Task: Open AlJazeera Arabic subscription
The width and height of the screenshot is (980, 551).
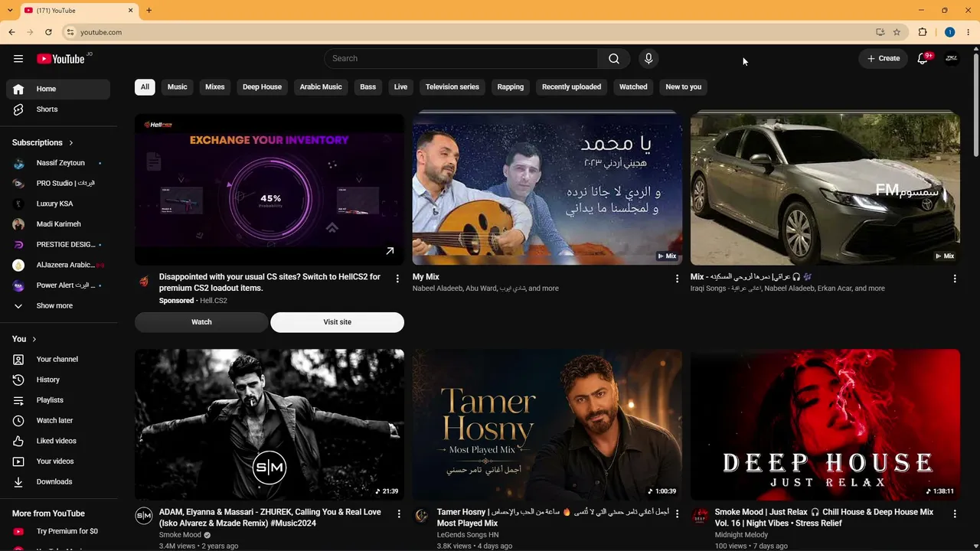Action: pyautogui.click(x=58, y=266)
